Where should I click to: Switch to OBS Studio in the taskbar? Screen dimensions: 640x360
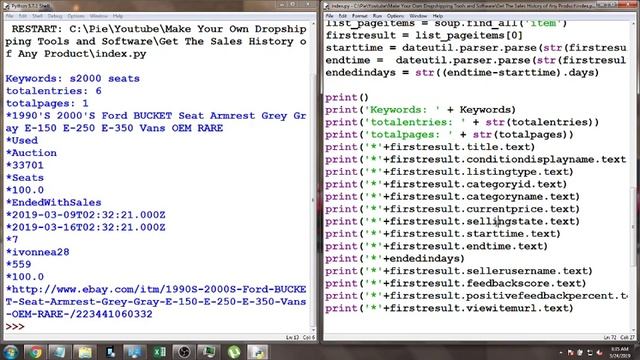(x=184, y=352)
